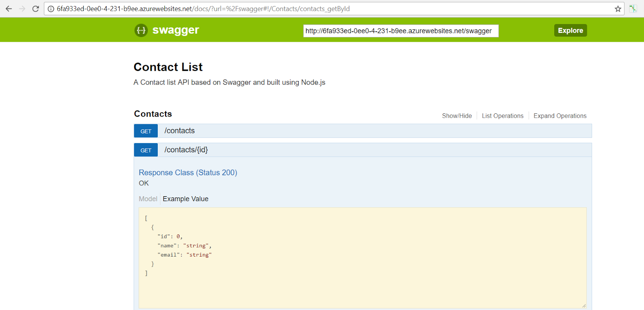Click the "name": "string" line
Image resolution: width=644 pixels, height=310 pixels.
184,246
